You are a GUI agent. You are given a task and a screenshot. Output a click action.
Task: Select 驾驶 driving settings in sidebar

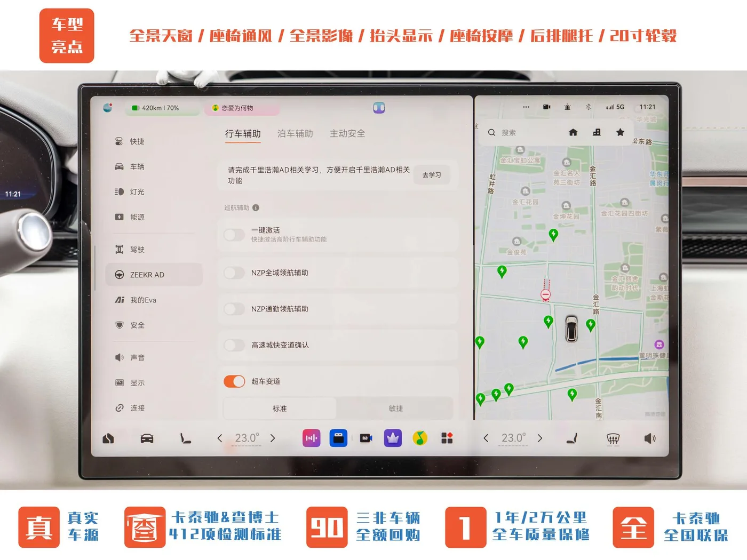[130, 249]
